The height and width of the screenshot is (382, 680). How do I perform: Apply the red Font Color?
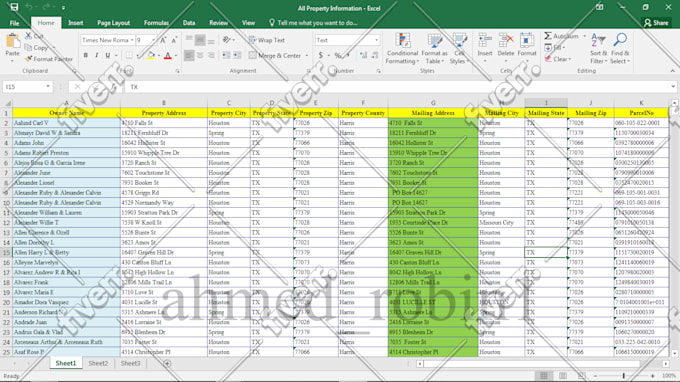click(168, 56)
